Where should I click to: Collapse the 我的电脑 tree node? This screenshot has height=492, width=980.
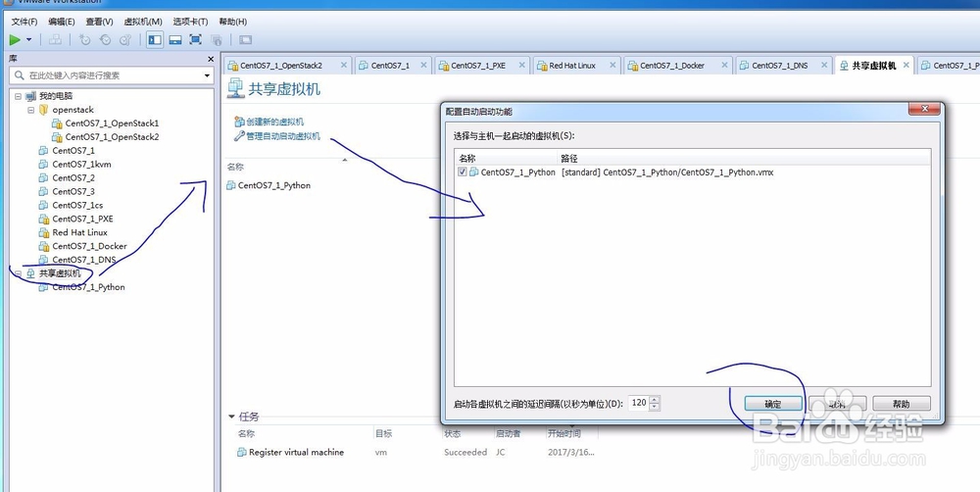click(18, 96)
